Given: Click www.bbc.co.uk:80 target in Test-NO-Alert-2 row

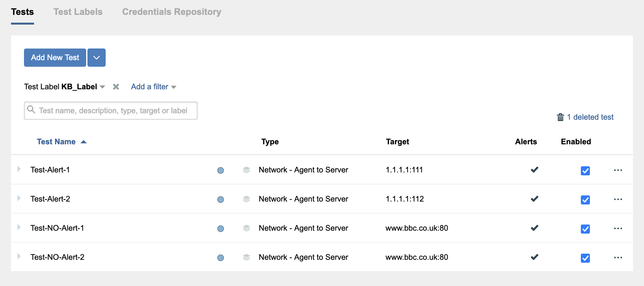Looking at the screenshot, I should (417, 257).
